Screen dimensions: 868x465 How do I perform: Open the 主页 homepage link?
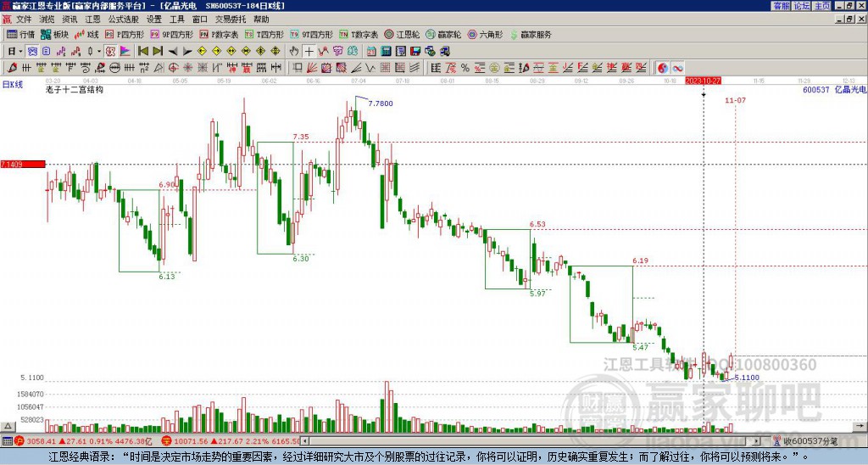click(x=822, y=6)
